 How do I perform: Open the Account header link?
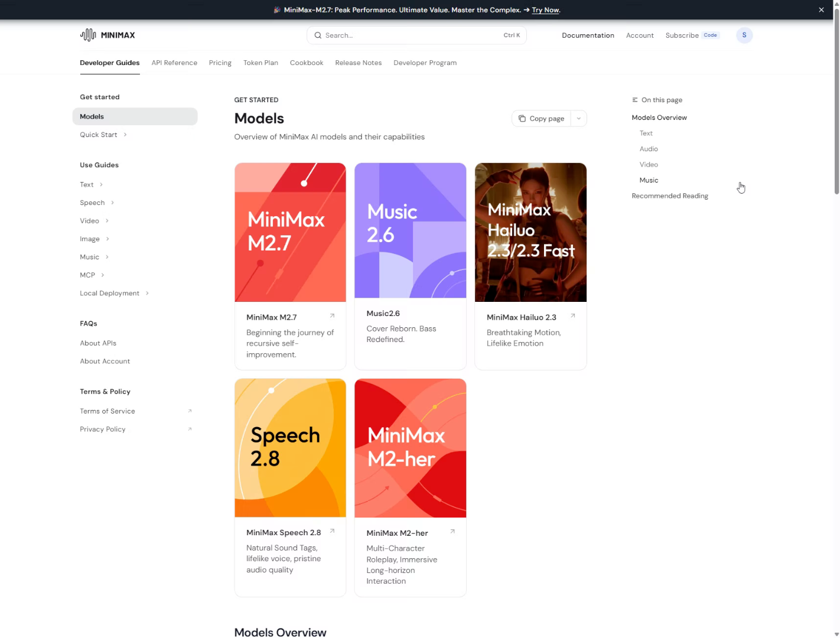pos(640,35)
